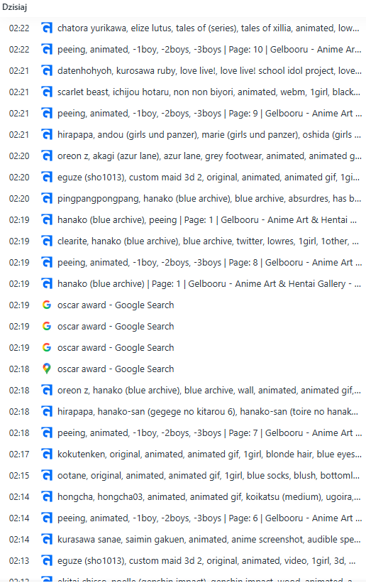Click the favicon next to hongcha, hongcha03 entry

(46, 497)
